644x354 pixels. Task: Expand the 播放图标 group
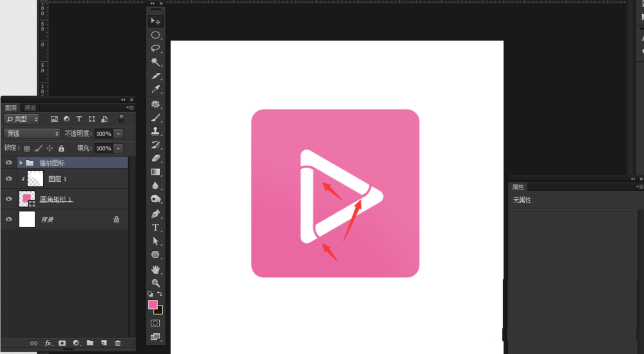coord(21,163)
